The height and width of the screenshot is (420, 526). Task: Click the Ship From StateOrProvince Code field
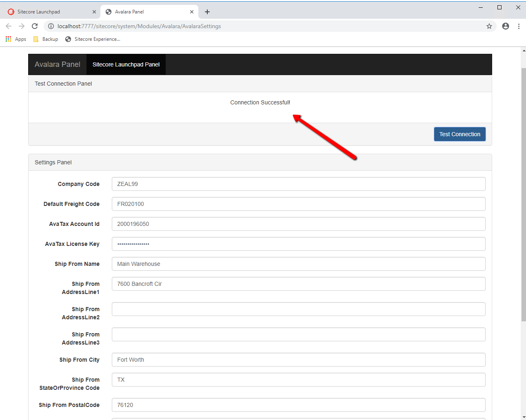[x=299, y=380]
